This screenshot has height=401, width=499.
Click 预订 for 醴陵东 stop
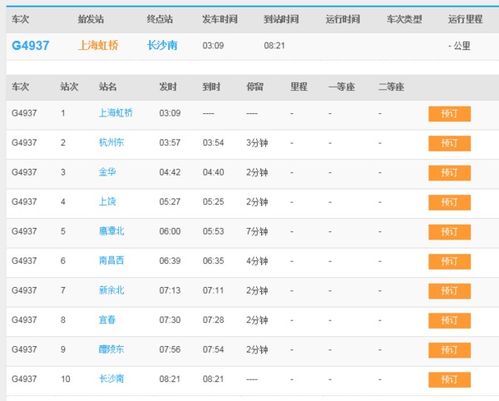[x=449, y=350]
